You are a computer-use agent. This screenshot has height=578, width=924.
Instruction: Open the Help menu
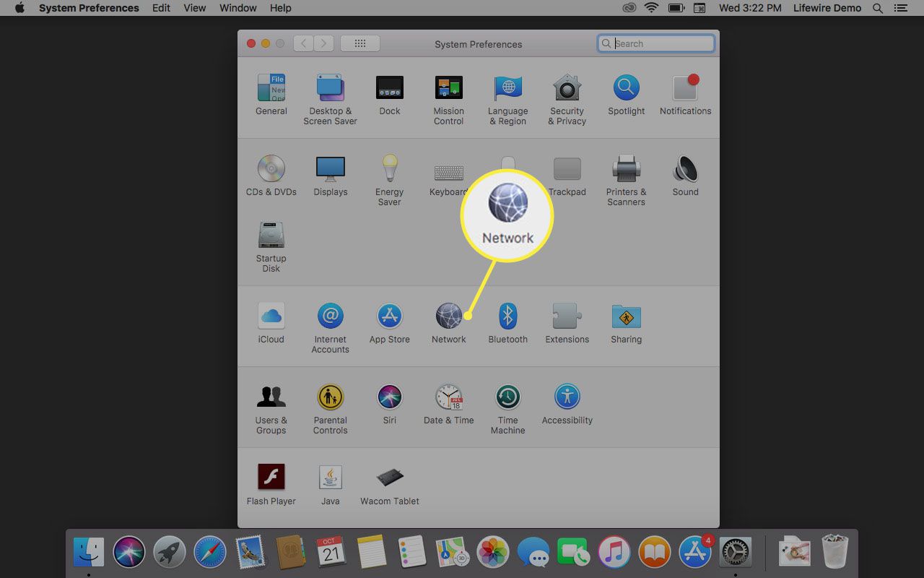(281, 8)
